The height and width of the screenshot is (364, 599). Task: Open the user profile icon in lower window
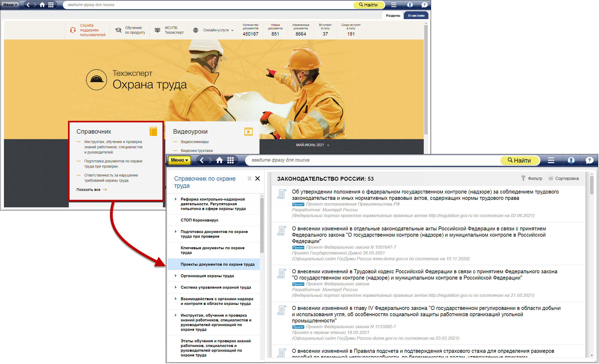coord(571,160)
